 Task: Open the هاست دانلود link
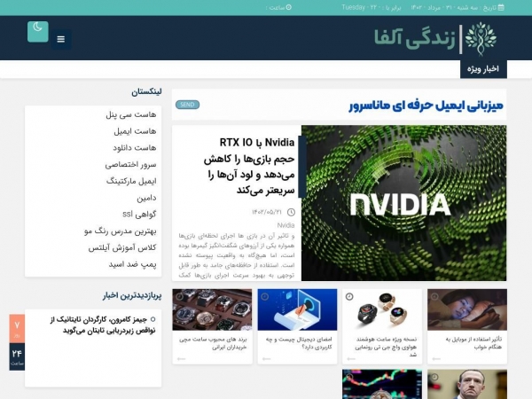click(135, 148)
